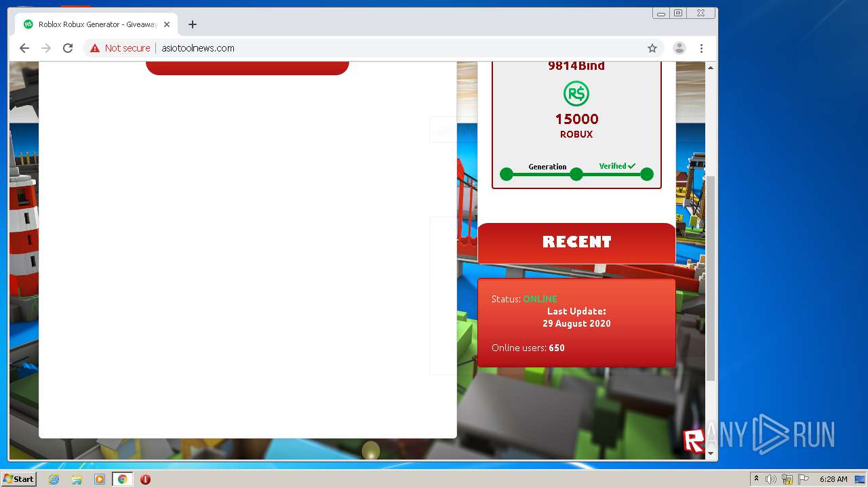This screenshot has height=488, width=868.
Task: Click the middle Generation progress dot
Action: click(576, 174)
